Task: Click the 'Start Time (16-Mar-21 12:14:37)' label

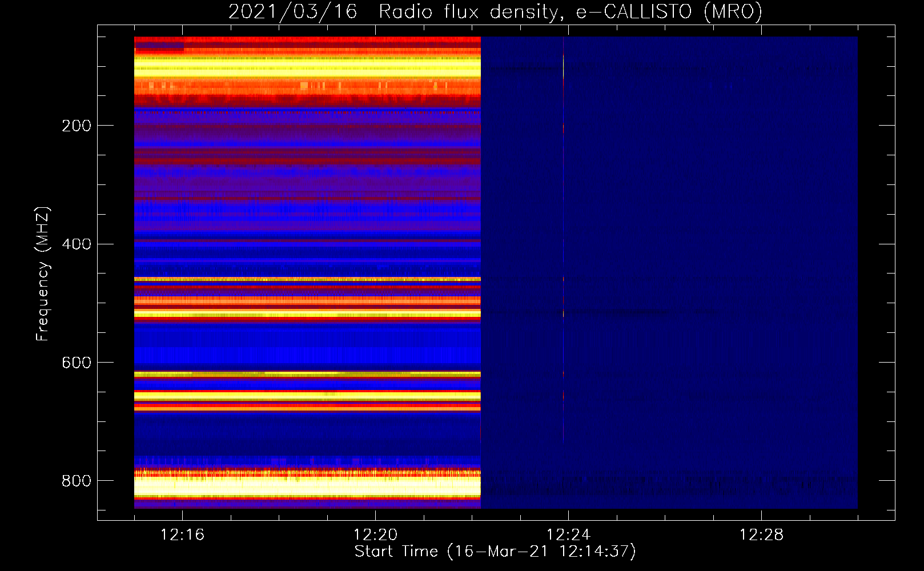Action: click(495, 552)
